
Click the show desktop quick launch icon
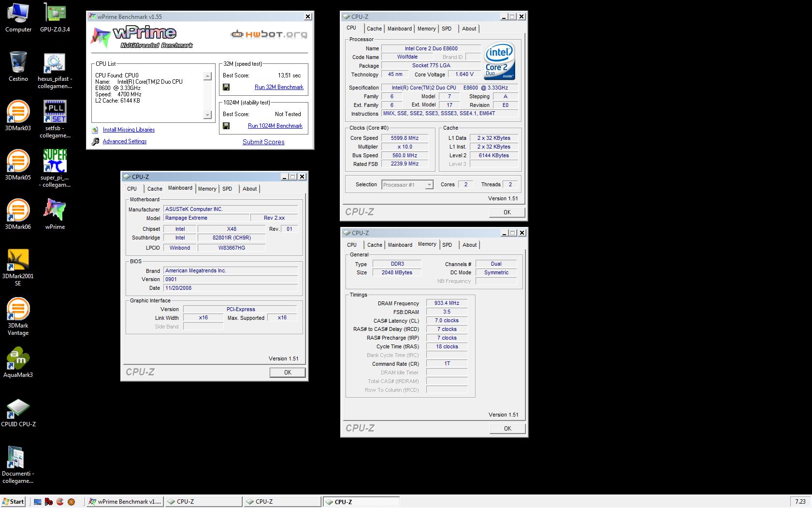pos(38,502)
